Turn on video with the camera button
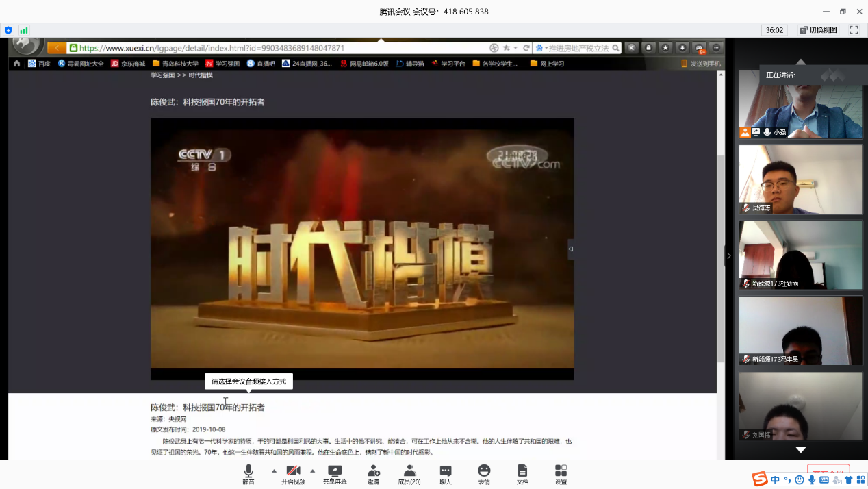The image size is (868, 489). tap(293, 473)
